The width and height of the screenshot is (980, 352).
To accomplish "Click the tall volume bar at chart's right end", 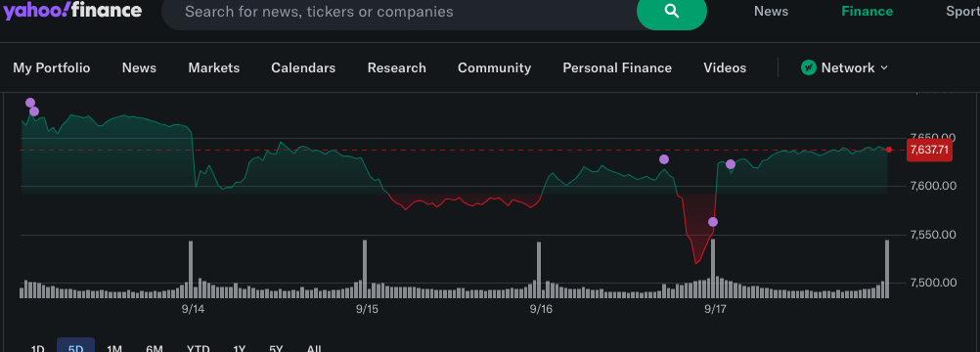I will coord(887,269).
